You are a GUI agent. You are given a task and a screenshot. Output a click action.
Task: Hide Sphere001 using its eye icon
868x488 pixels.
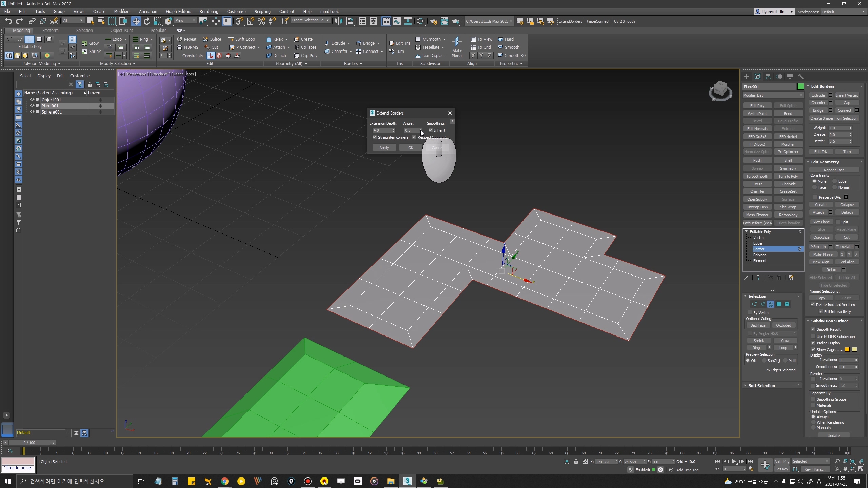coord(32,112)
